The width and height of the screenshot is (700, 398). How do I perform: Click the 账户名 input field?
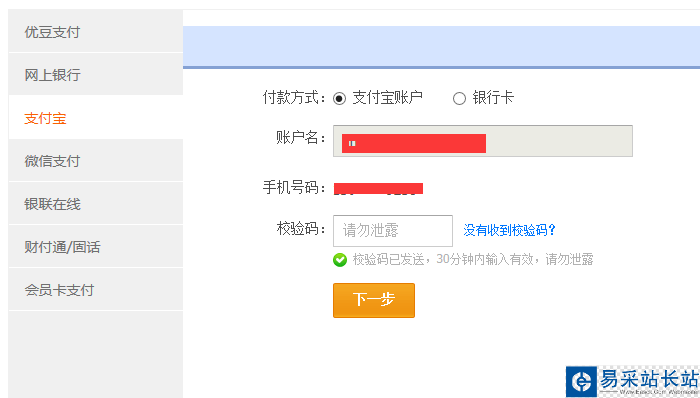pos(483,141)
